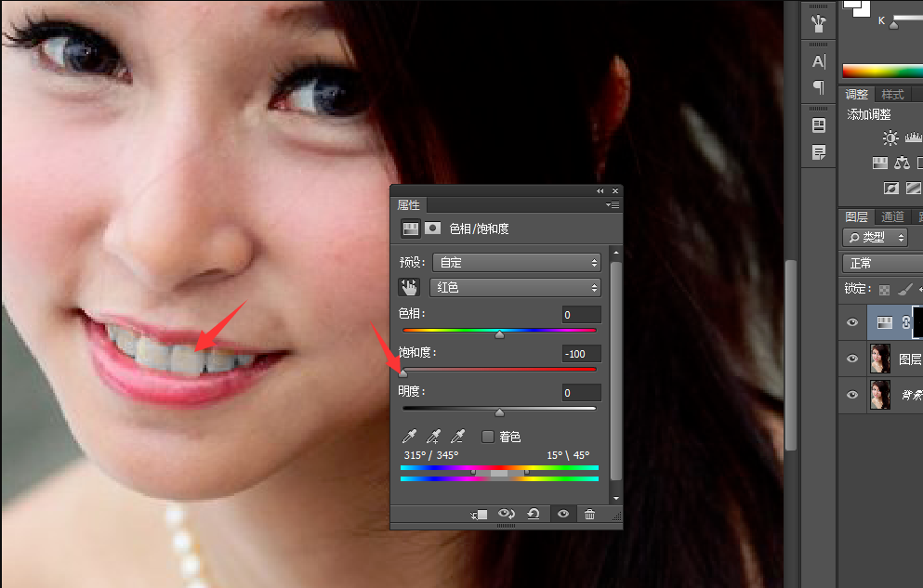Viewport: 923px width, 588px height.
Task: Click the 饱和度 saturation slider handle
Action: (402, 373)
